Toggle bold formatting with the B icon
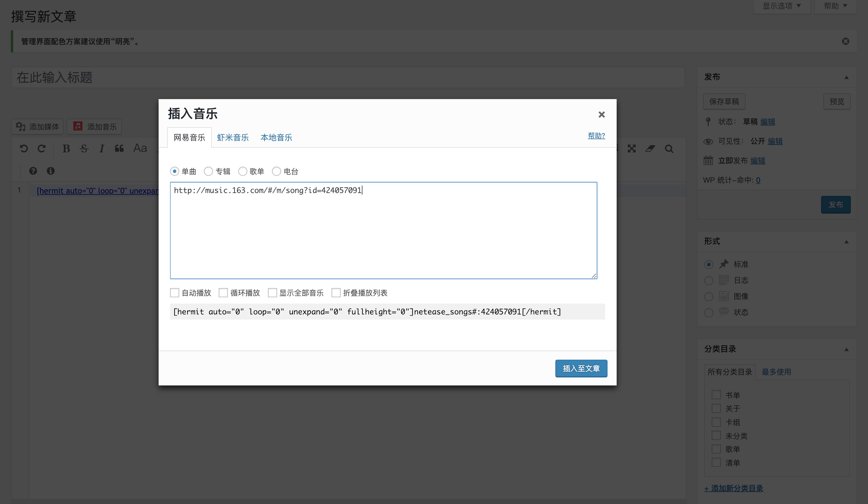 click(66, 148)
